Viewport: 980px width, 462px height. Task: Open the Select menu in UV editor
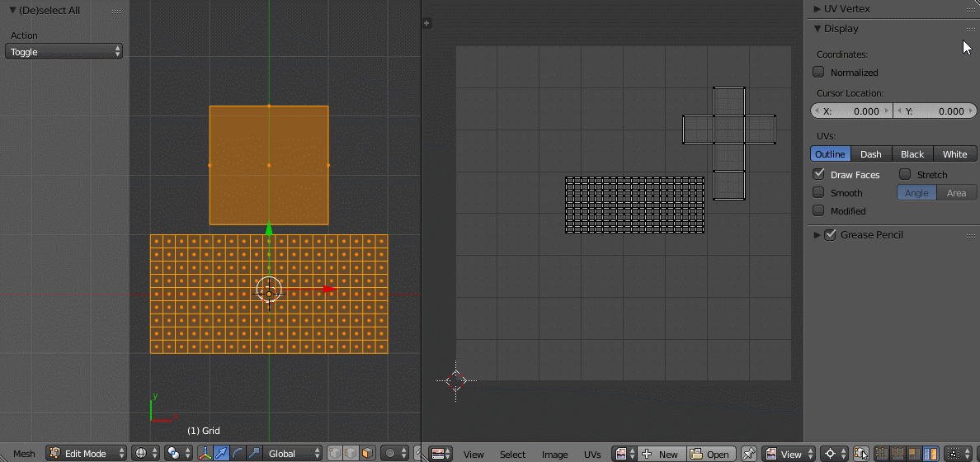512,455
